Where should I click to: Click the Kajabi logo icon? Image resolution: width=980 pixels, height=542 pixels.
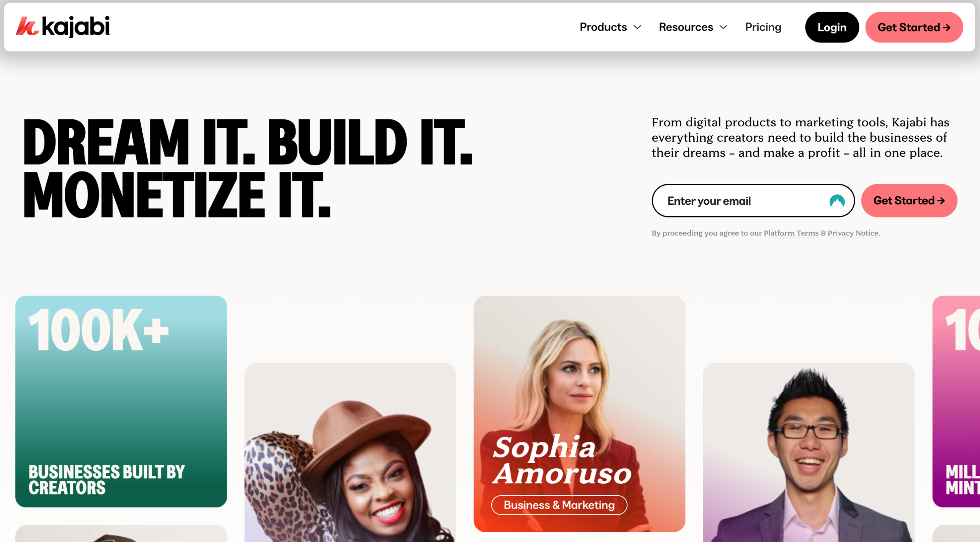pyautogui.click(x=27, y=26)
